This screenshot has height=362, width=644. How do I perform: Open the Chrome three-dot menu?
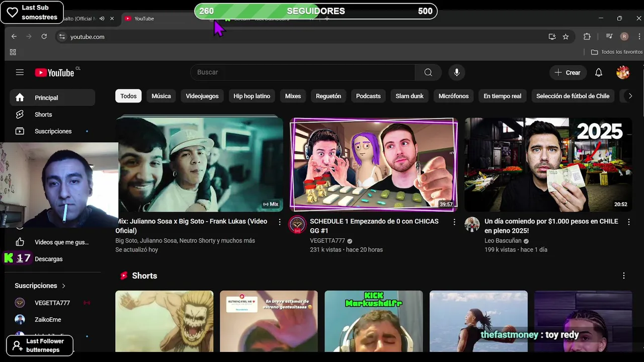[x=638, y=37]
